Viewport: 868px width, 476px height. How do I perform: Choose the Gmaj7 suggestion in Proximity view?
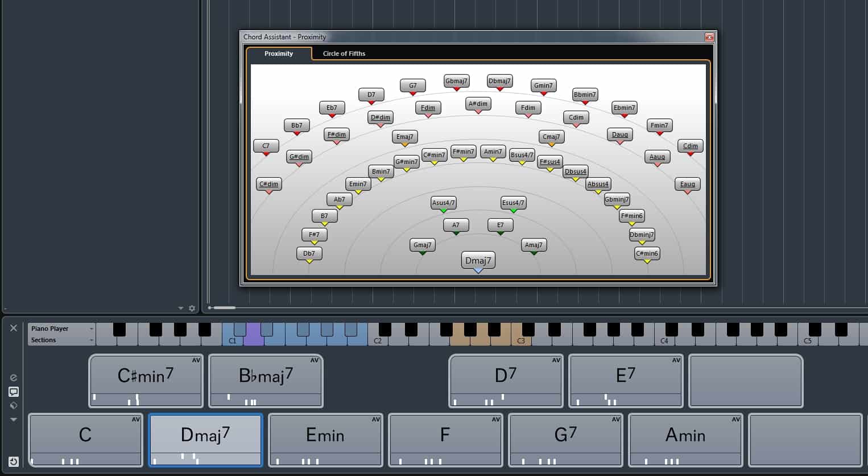(x=422, y=245)
